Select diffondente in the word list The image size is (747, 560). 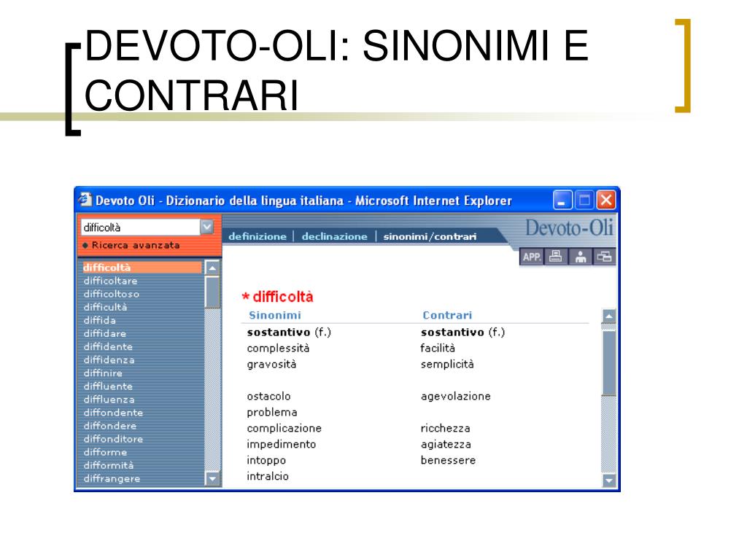coord(113,413)
